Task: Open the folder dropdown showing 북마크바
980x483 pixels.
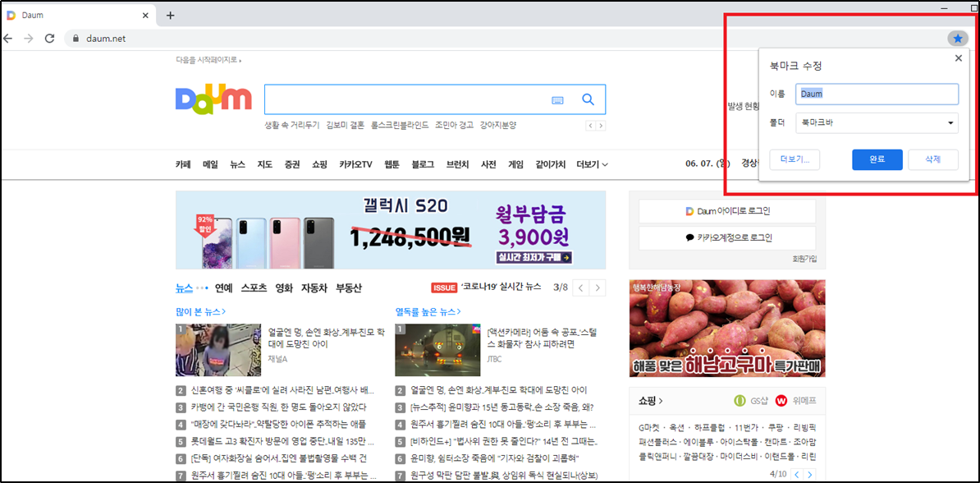Action: [877, 122]
